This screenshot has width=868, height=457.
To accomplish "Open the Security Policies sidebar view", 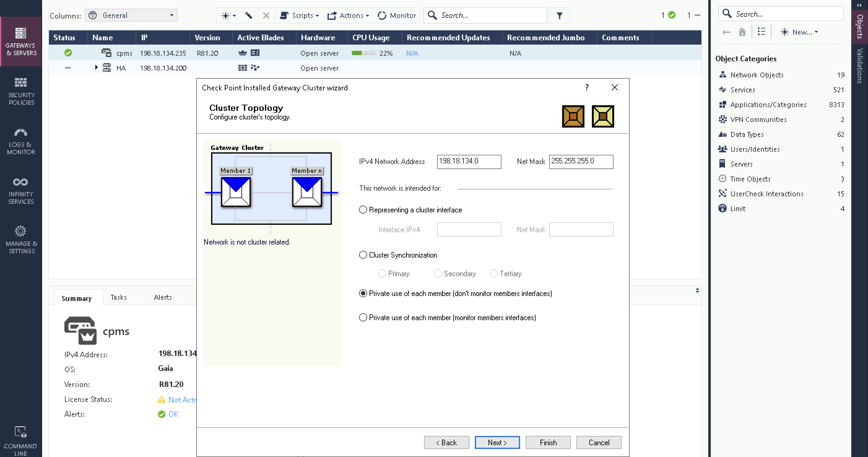I will (21, 91).
